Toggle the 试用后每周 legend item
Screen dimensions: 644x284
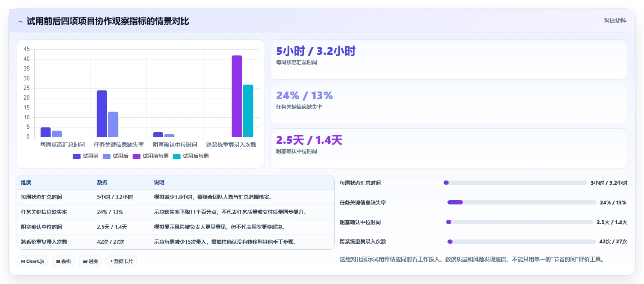click(x=191, y=156)
